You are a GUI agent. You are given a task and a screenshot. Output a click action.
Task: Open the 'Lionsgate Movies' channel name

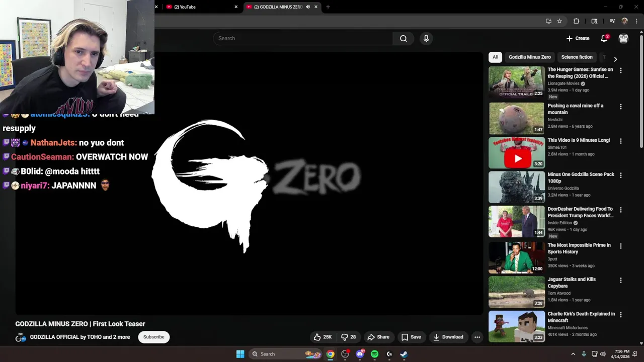pyautogui.click(x=563, y=83)
